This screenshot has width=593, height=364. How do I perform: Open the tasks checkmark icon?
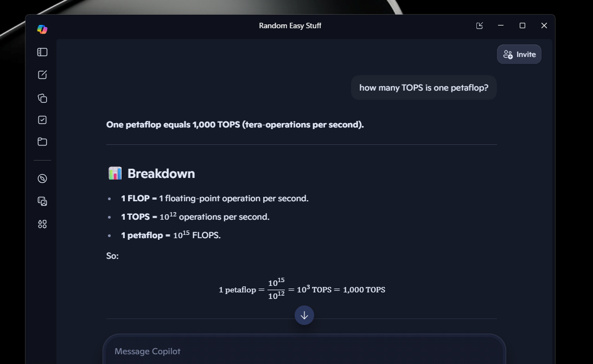click(42, 120)
